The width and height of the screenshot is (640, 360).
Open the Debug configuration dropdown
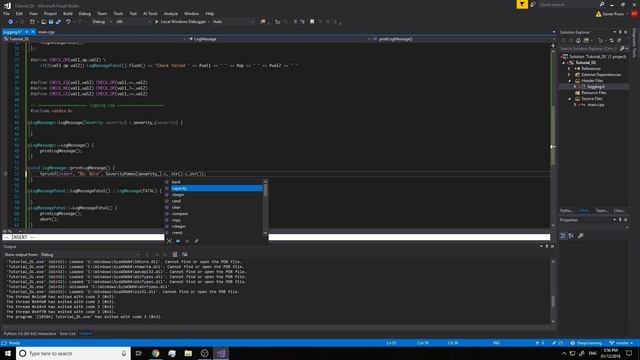[x=102, y=22]
